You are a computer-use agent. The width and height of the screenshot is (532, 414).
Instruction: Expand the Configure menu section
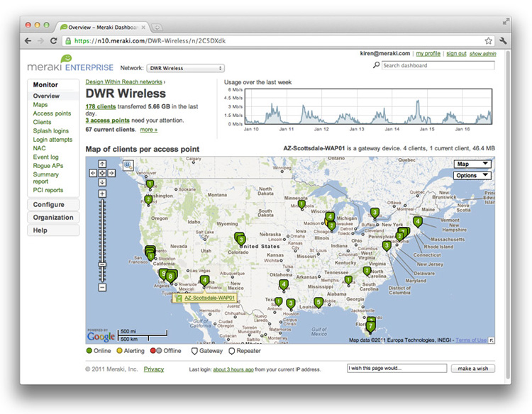click(x=53, y=205)
